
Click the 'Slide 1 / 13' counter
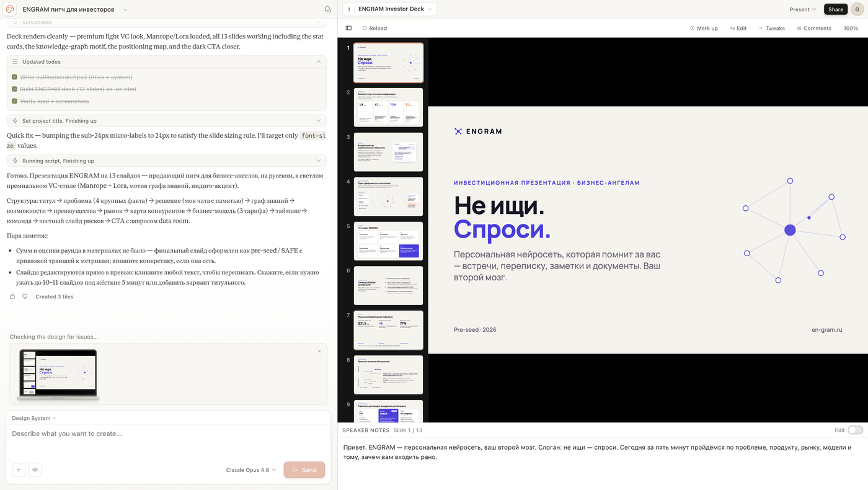(407, 430)
